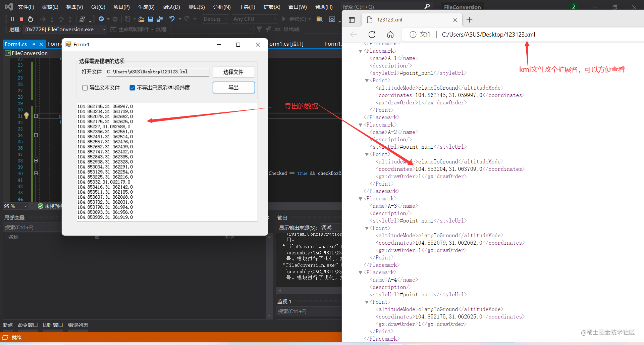Click the browser back arrow
The height and width of the screenshot is (345, 644).
point(354,35)
